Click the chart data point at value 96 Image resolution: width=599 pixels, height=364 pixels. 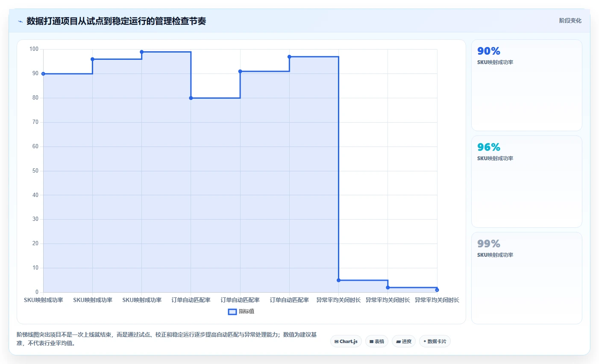click(92, 59)
